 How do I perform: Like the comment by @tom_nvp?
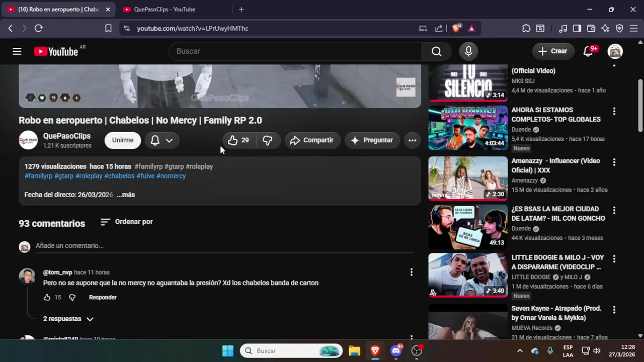click(x=47, y=298)
